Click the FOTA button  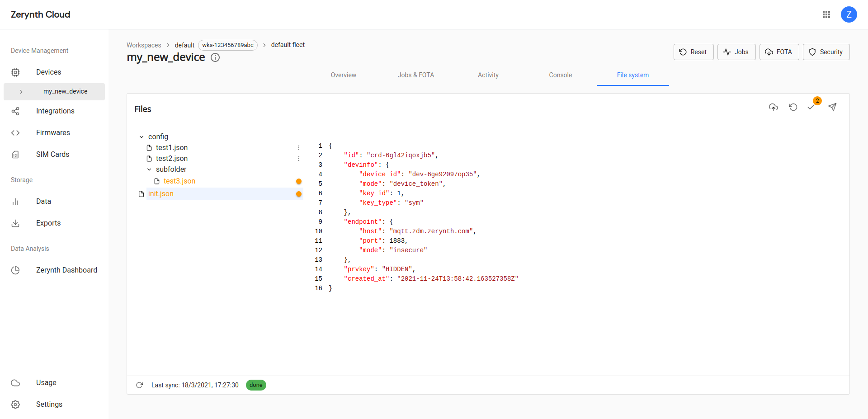click(779, 52)
